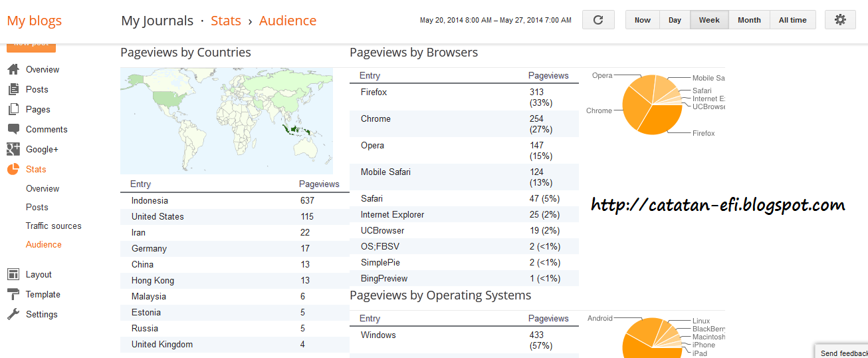
Task: Open Traffic sources sub-item
Action: pyautogui.click(x=54, y=226)
